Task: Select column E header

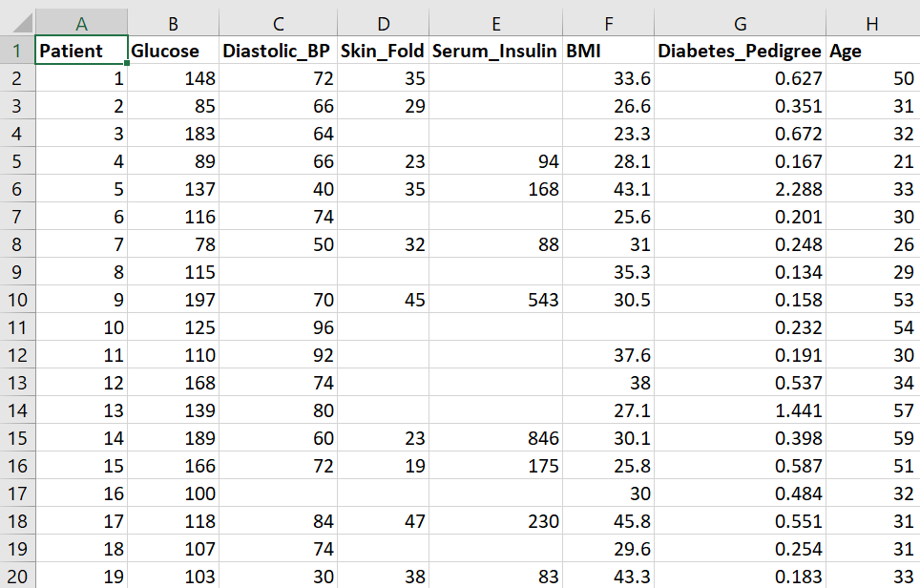Action: point(496,24)
